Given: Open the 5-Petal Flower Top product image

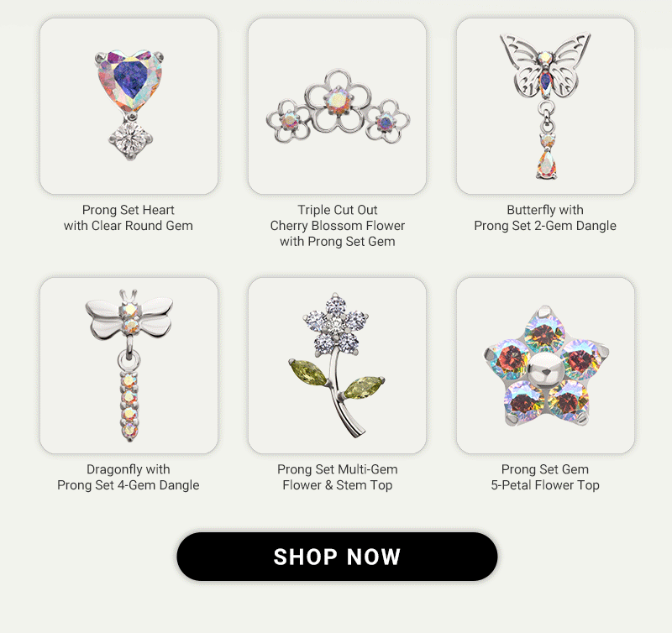Looking at the screenshot, I should click(545, 365).
